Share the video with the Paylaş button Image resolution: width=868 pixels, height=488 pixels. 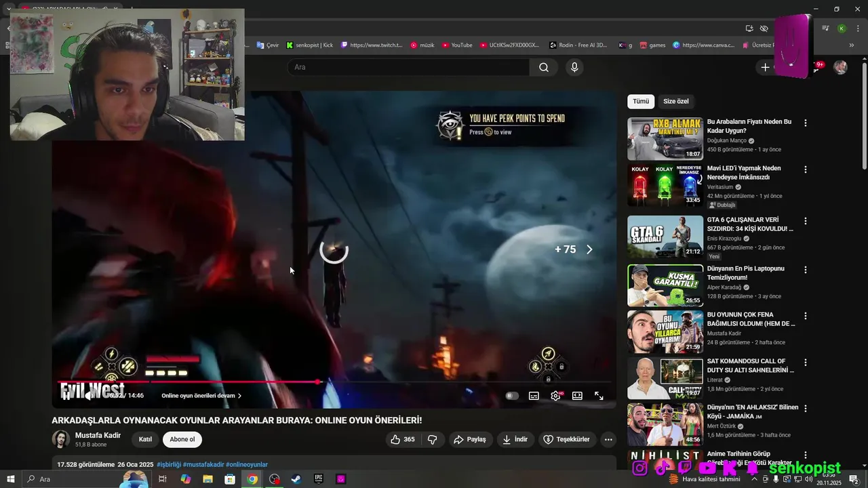470,439
